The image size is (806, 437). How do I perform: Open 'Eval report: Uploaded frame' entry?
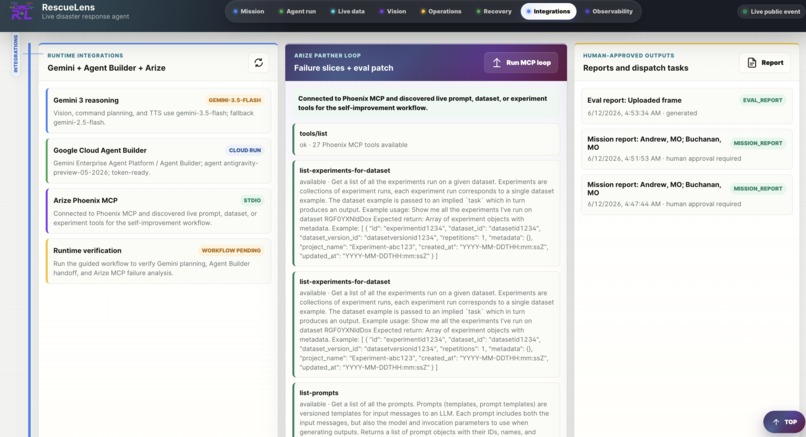tap(687, 106)
